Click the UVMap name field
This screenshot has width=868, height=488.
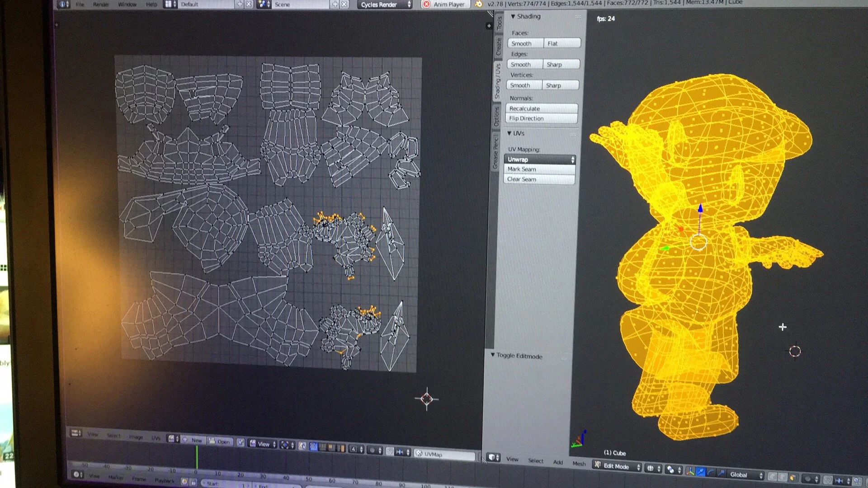[445, 454]
